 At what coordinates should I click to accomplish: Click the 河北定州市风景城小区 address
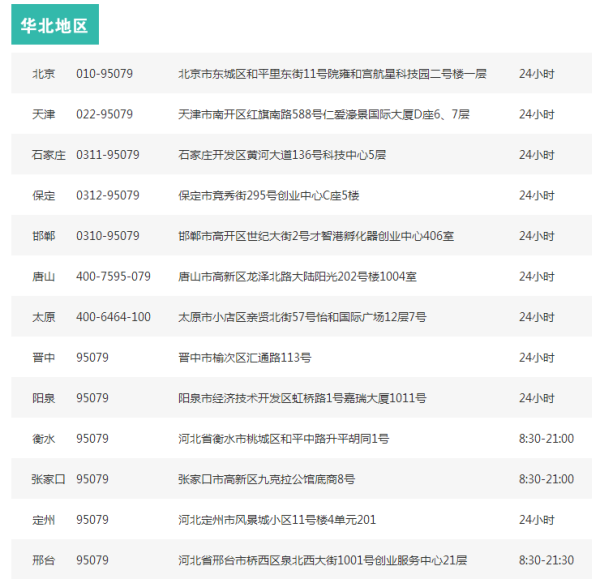(277, 520)
